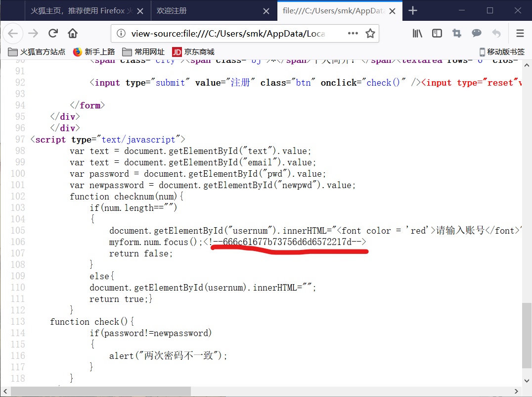Click "var password" line 100
The width and height of the screenshot is (532, 397).
[198, 174]
